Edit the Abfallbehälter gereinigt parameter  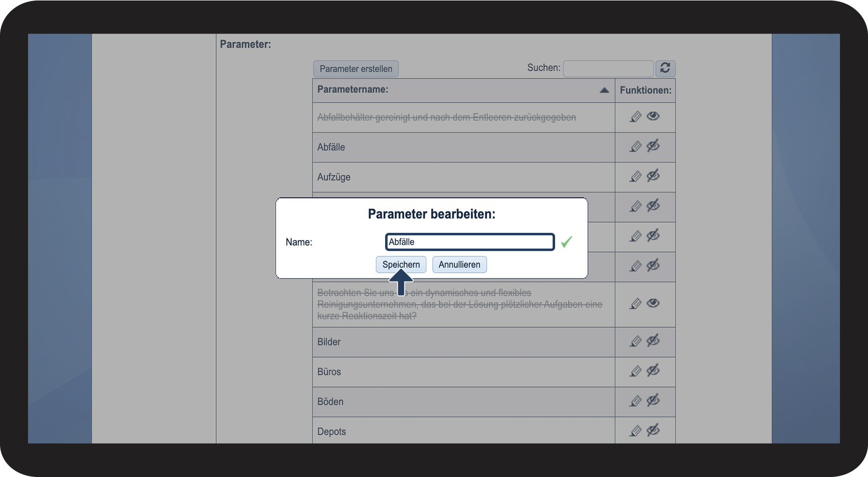[636, 117]
